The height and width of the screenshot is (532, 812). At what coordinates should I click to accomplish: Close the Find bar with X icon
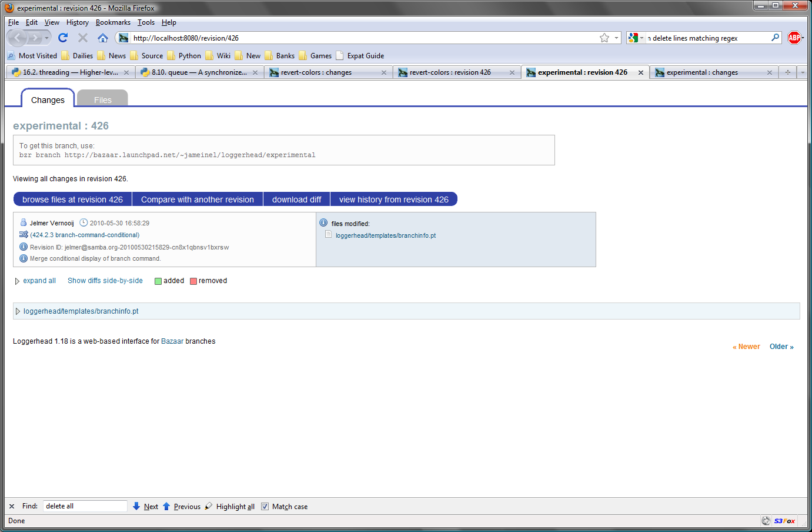pos(12,506)
